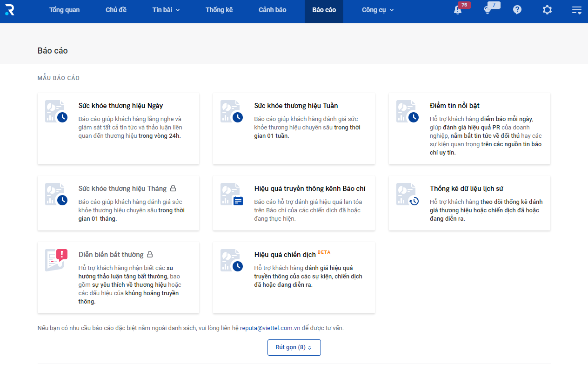Click the Sức khỏe thương hiệu Tuần report icon
Viewport: 588px width, 365px height.
pyautogui.click(x=232, y=112)
